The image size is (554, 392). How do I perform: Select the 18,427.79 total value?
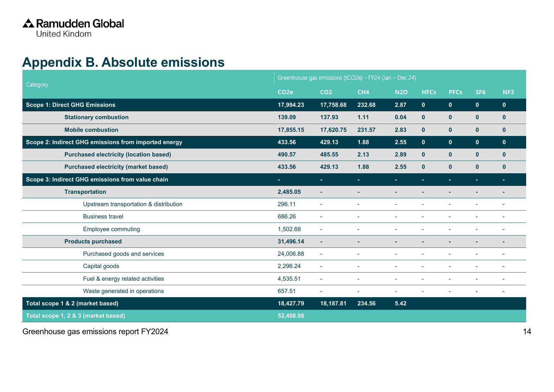(x=291, y=303)
